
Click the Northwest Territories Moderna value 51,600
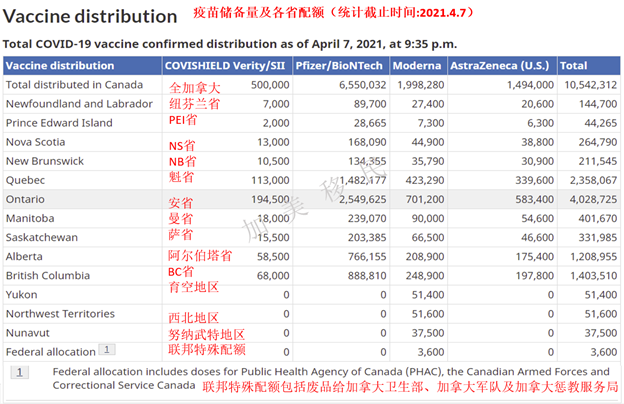[x=428, y=314]
